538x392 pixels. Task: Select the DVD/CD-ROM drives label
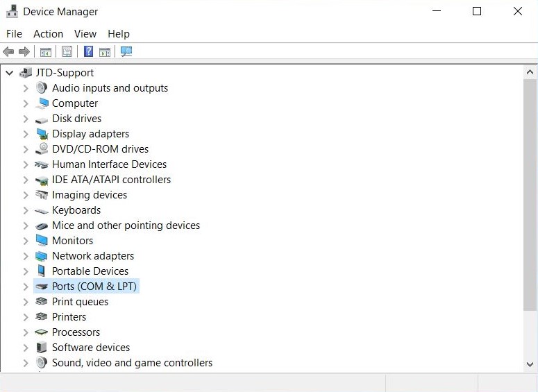tap(100, 149)
